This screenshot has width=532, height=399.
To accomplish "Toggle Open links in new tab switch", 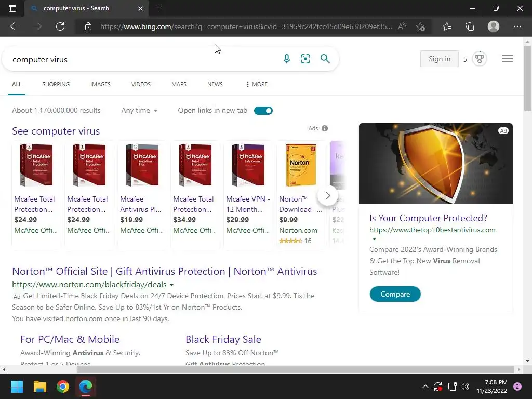I will 263,111.
